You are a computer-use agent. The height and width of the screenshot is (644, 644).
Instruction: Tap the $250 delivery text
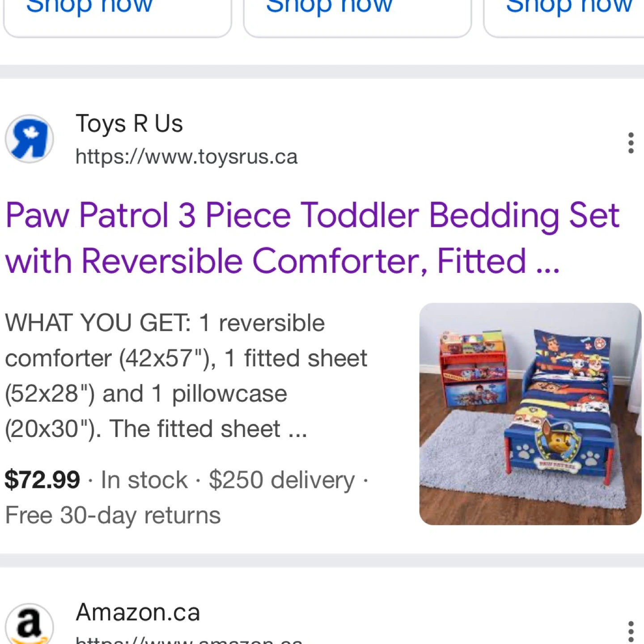[x=281, y=480]
